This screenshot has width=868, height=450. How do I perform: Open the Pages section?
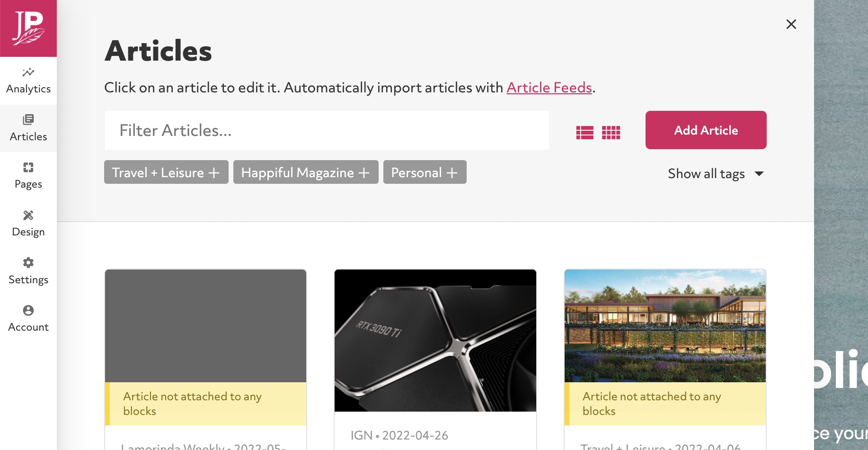[x=28, y=176]
